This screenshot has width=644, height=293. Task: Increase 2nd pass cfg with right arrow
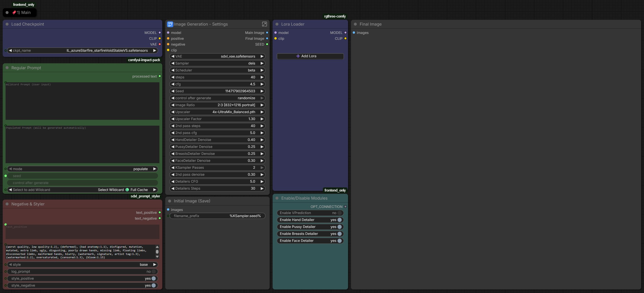(x=262, y=133)
